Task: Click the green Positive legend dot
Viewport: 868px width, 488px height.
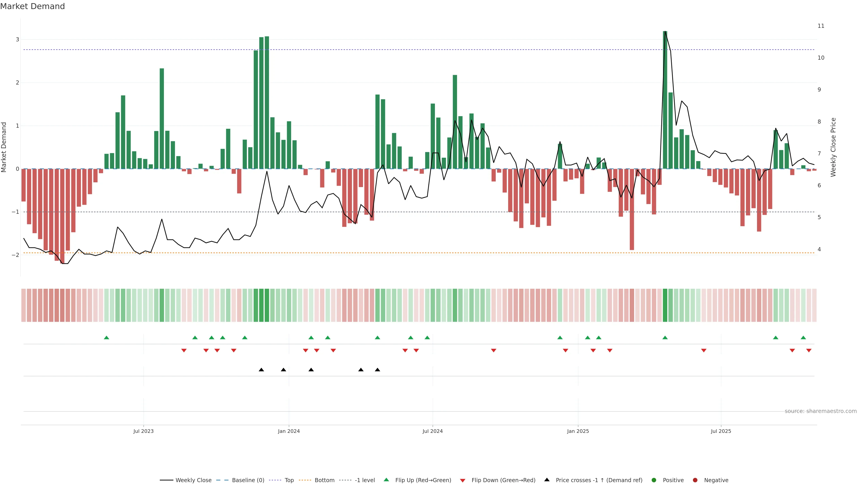Action: tap(654, 480)
